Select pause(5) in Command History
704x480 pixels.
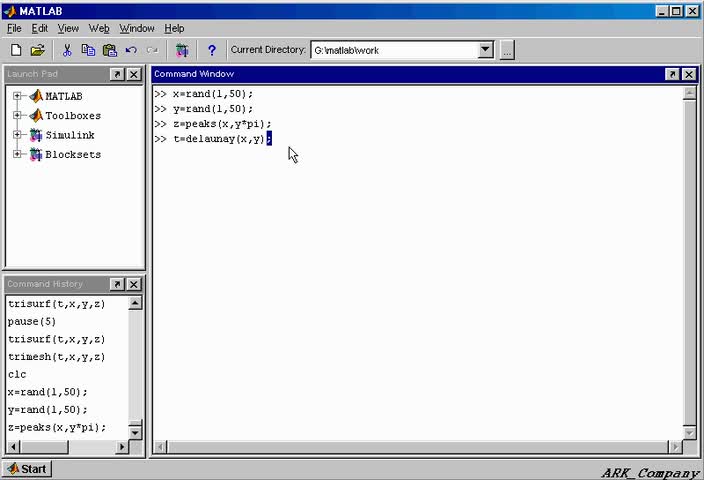tap(32, 321)
